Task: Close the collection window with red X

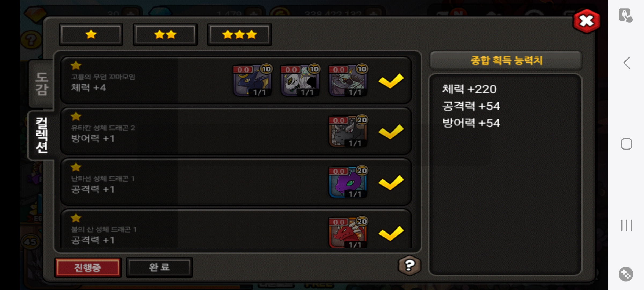Action: tap(587, 21)
